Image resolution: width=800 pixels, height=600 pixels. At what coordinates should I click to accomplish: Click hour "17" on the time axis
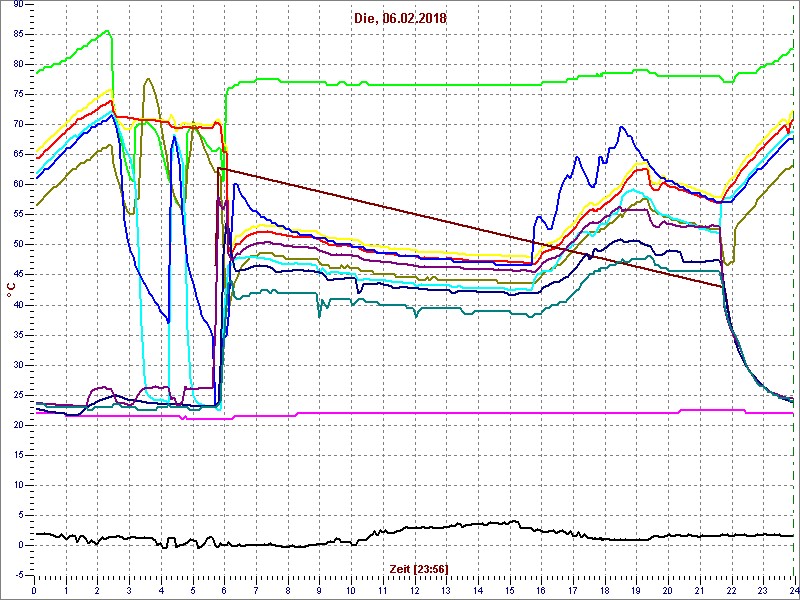(x=572, y=588)
